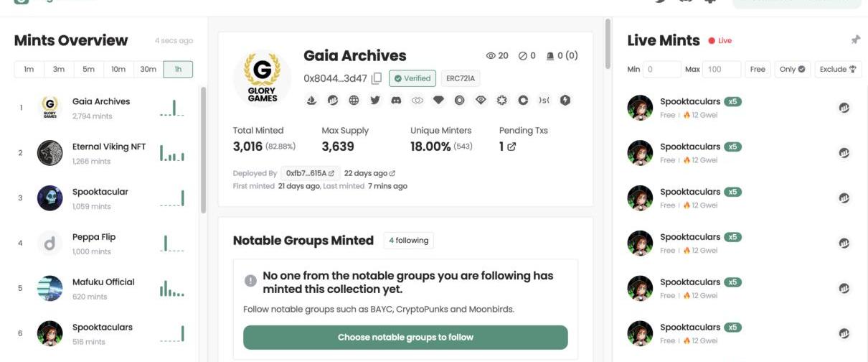
Task: Toggle the Free mints filter
Action: [x=758, y=69]
